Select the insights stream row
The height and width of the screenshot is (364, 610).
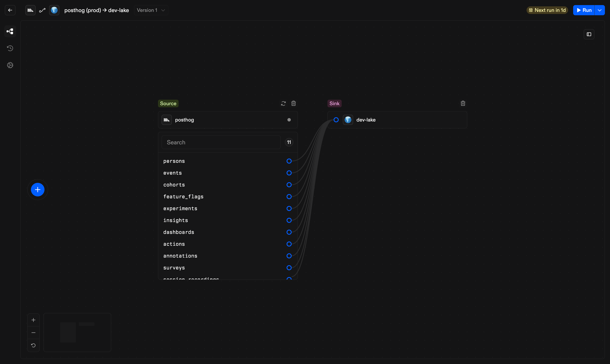pyautogui.click(x=228, y=220)
